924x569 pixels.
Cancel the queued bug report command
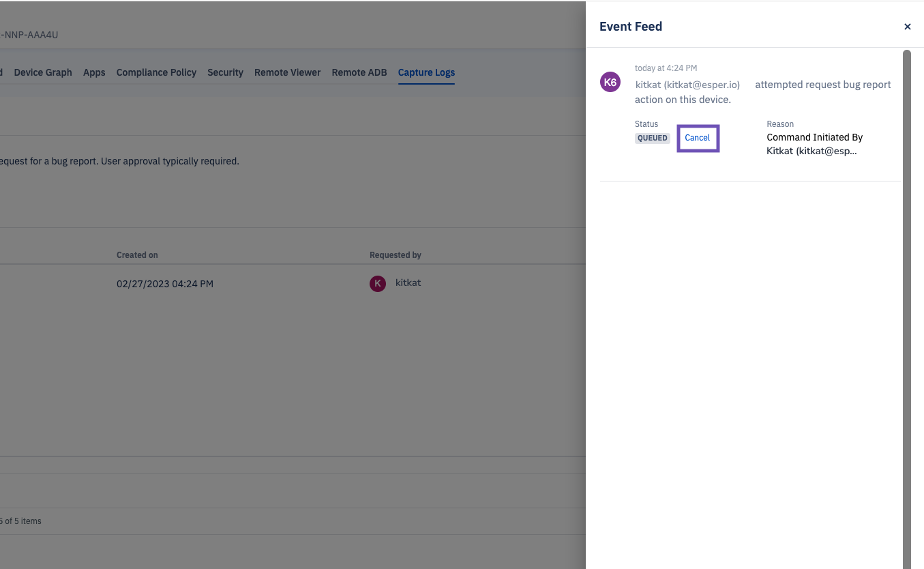(698, 138)
